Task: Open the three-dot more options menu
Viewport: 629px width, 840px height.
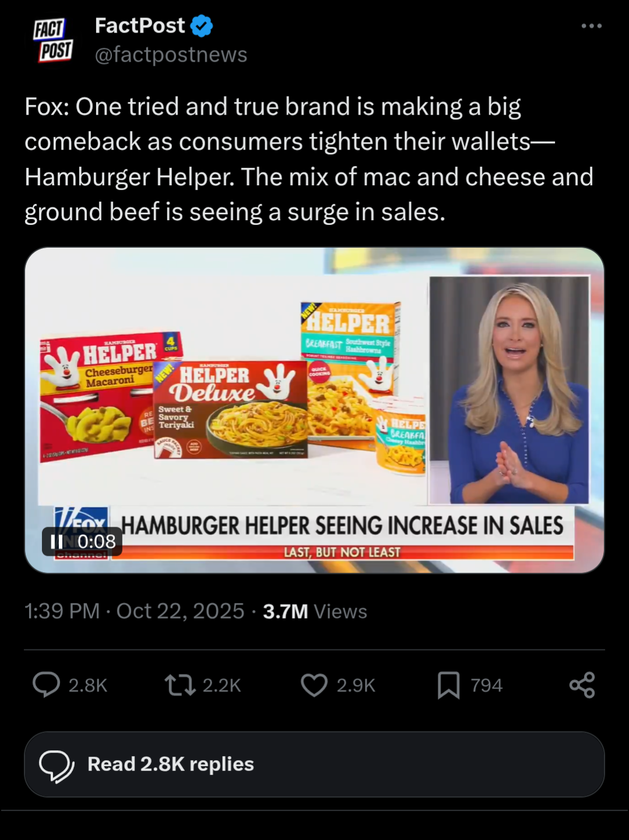Action: (591, 26)
